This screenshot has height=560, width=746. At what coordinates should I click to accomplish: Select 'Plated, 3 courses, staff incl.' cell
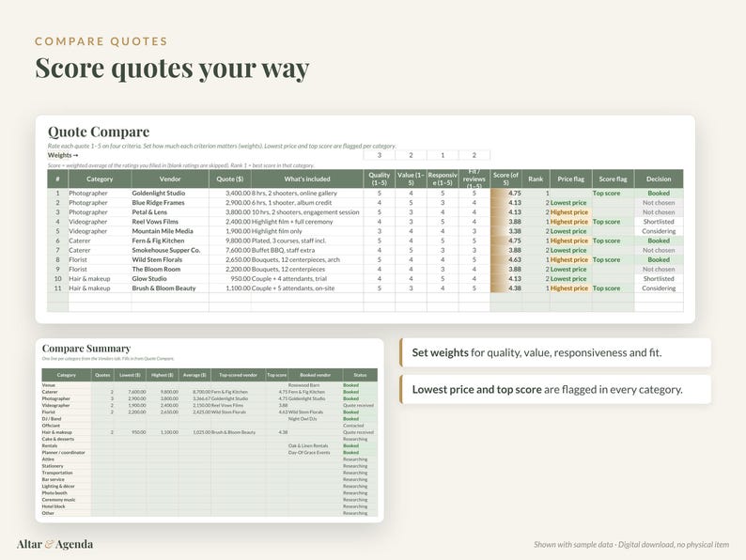pos(307,241)
